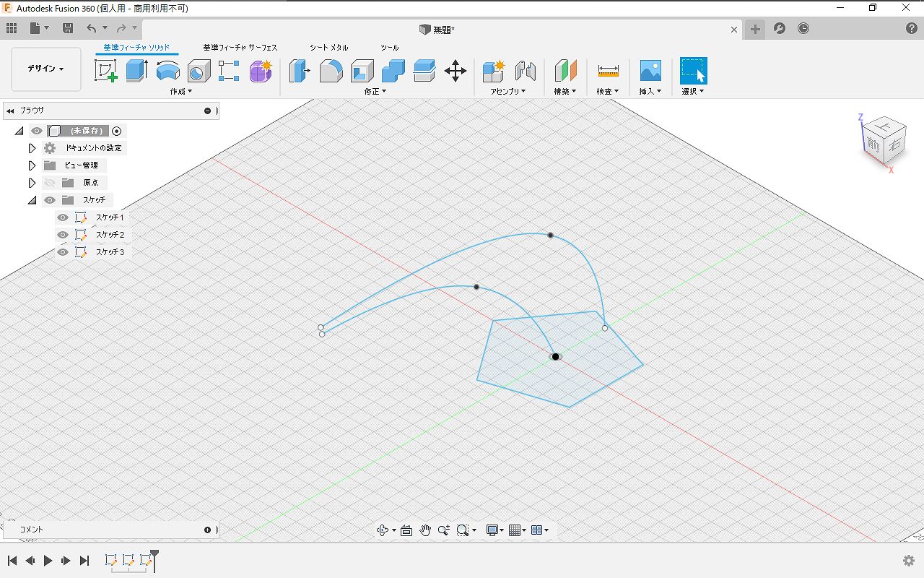This screenshot has height=578, width=924.
Task: Collapse the root (未保存) component tree
Action: pos(19,131)
